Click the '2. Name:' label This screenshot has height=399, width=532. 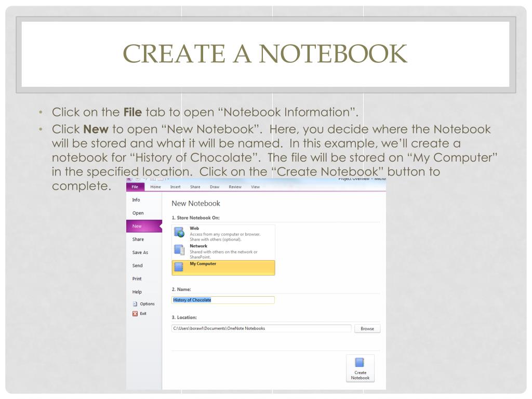[x=181, y=289]
